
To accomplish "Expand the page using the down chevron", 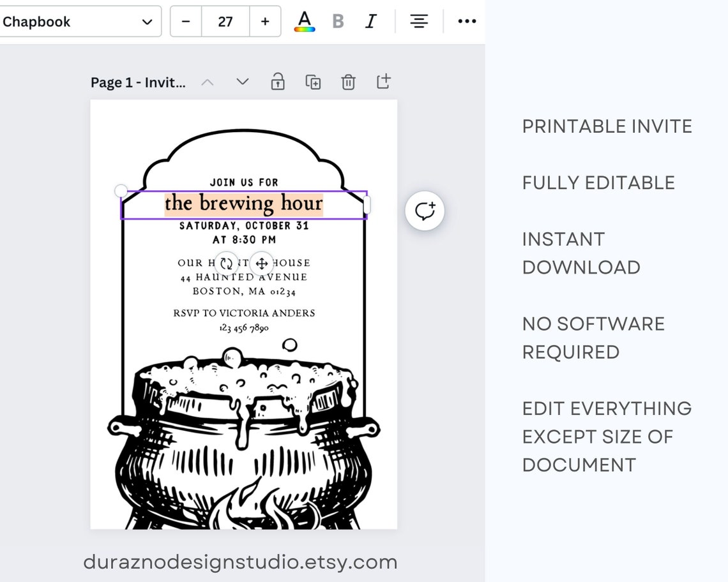I will 242,82.
